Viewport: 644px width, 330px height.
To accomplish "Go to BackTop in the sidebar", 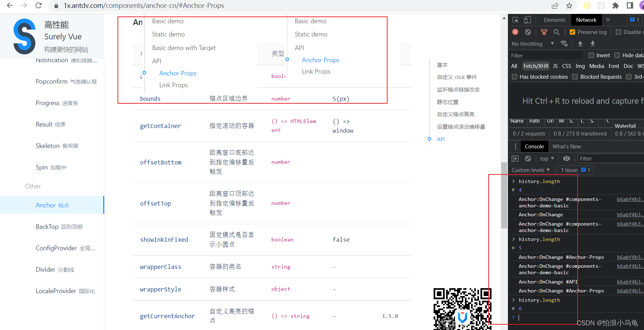I will coord(59,227).
